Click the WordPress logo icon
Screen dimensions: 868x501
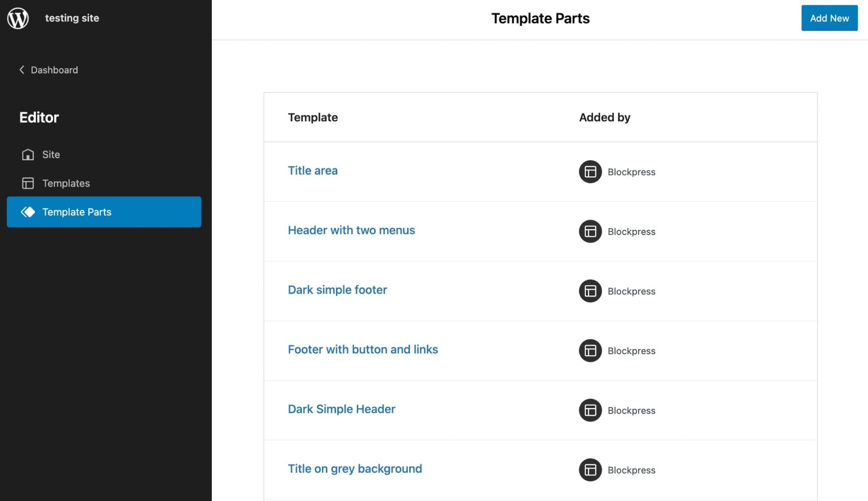(x=18, y=18)
